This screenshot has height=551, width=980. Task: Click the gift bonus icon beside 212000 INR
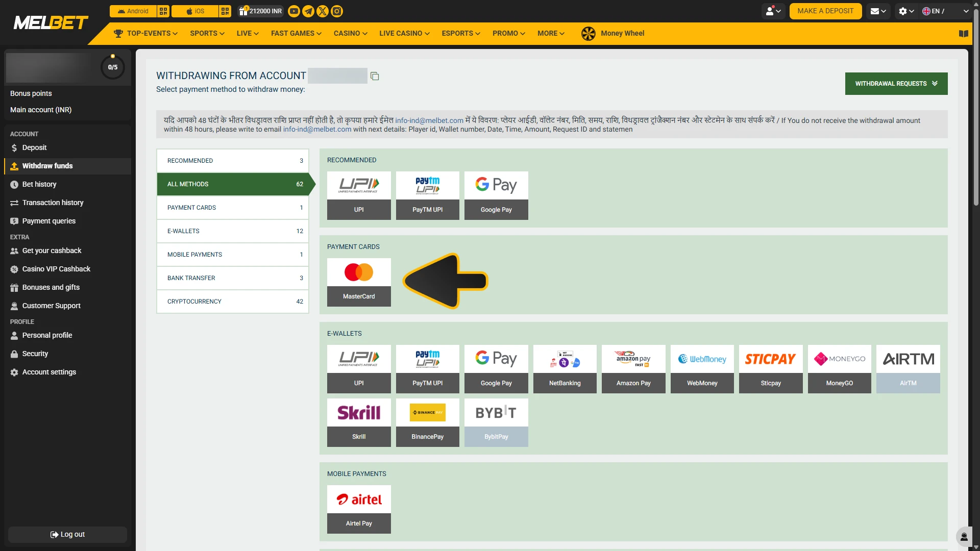(243, 11)
